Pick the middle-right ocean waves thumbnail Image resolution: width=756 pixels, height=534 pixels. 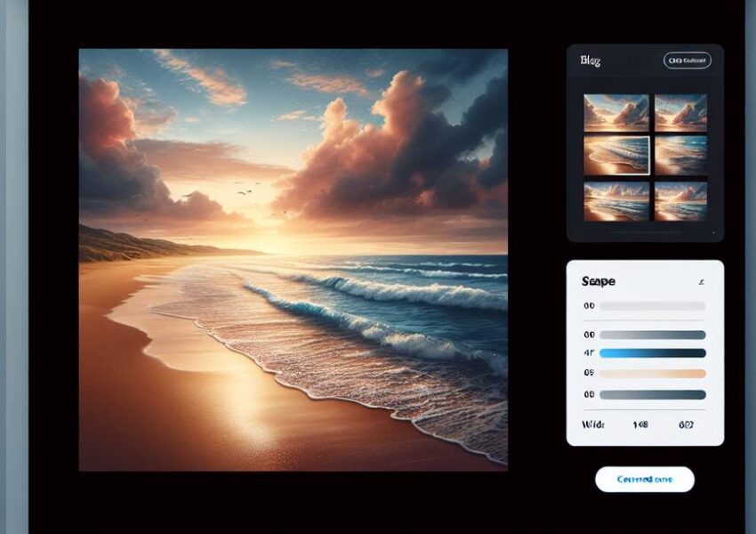click(680, 156)
